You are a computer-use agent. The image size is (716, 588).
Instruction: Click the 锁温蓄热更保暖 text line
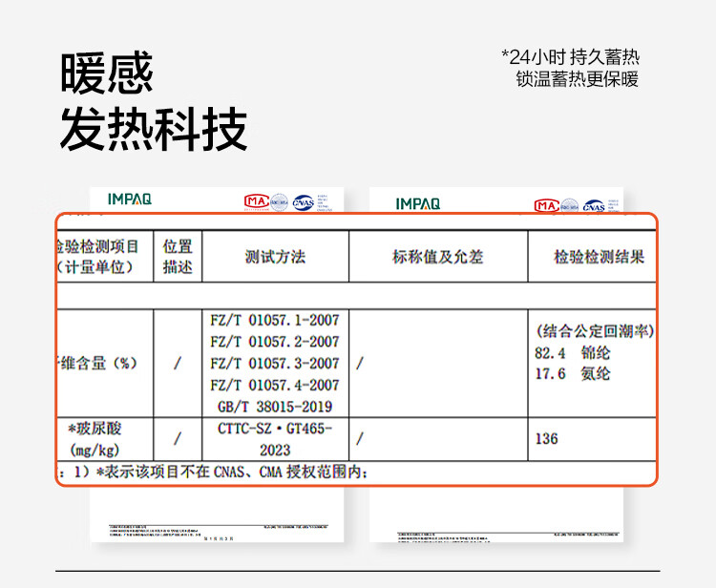coord(577,79)
